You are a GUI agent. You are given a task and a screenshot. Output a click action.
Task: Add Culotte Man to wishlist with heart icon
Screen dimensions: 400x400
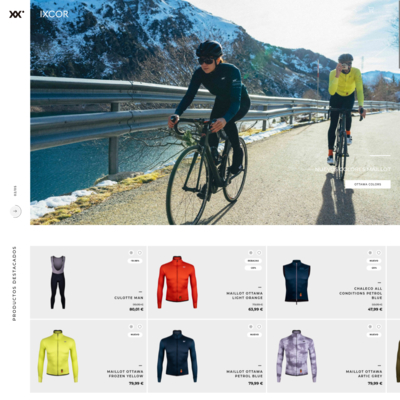(140, 253)
